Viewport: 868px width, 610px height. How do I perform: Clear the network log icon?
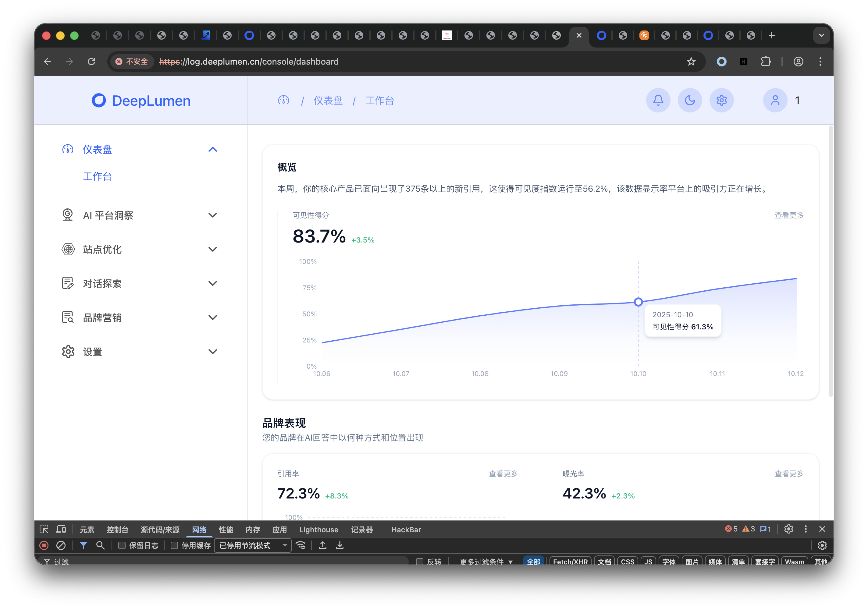(61, 545)
